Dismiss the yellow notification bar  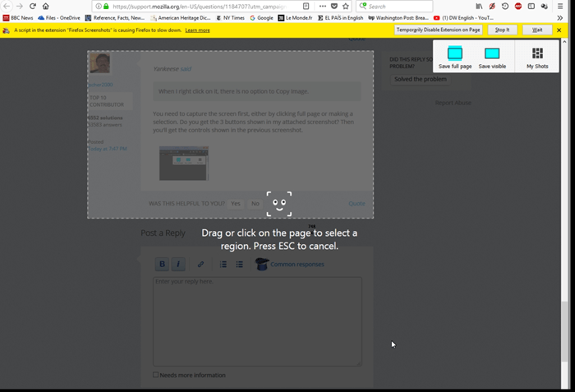[x=559, y=30]
